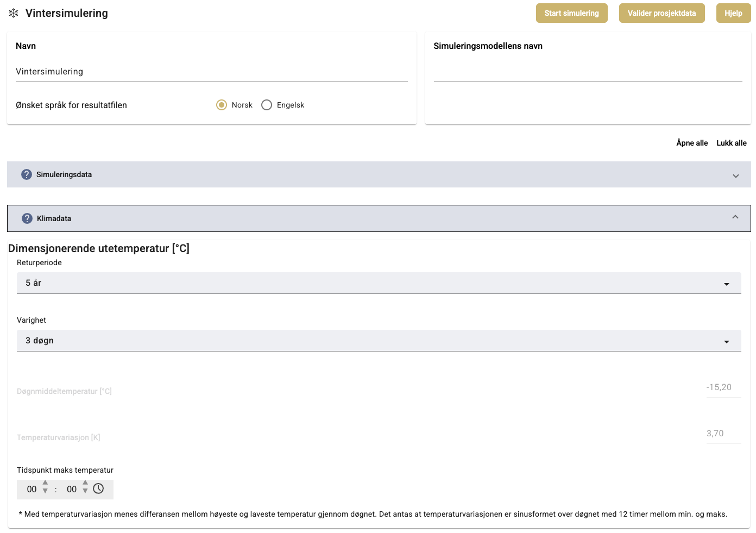The image size is (756, 533).
Task: Click Åpne alle to open all sections
Action: pos(692,143)
